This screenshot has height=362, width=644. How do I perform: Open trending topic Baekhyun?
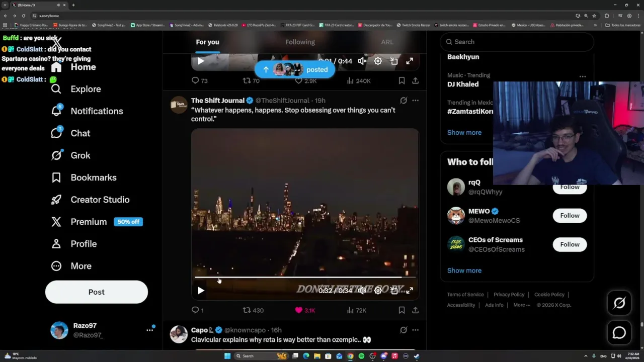coord(463,57)
